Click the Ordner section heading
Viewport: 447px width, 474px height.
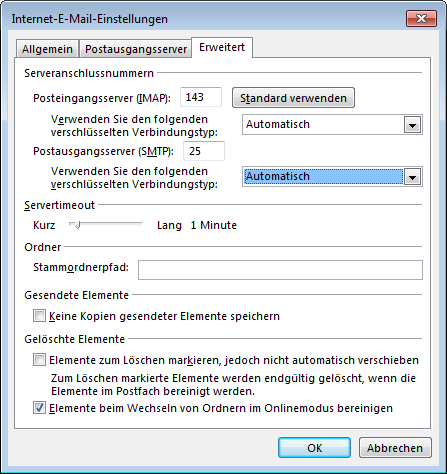(x=43, y=247)
